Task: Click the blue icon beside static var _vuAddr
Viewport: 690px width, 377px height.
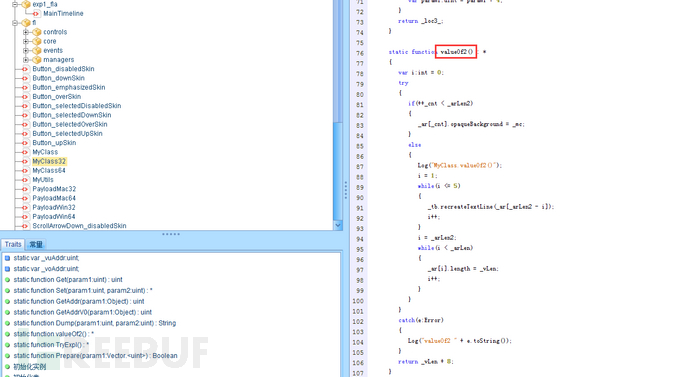Action: pos(7,258)
